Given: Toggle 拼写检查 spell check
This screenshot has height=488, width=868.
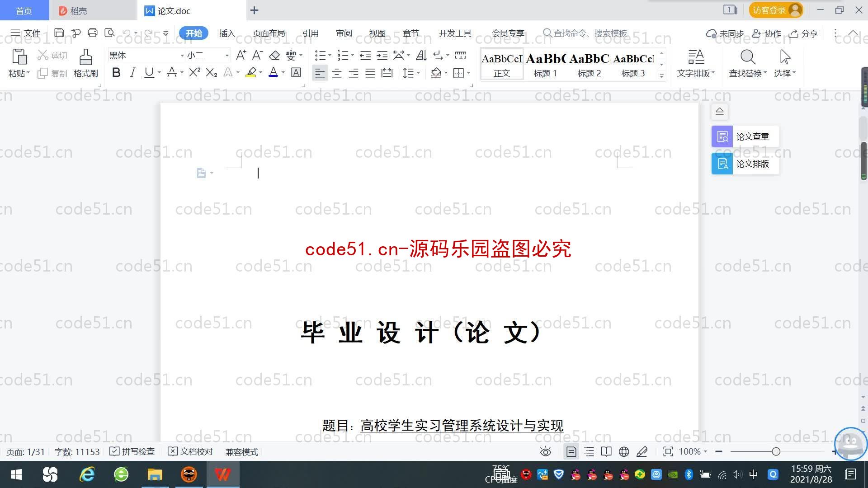Looking at the screenshot, I should [132, 451].
